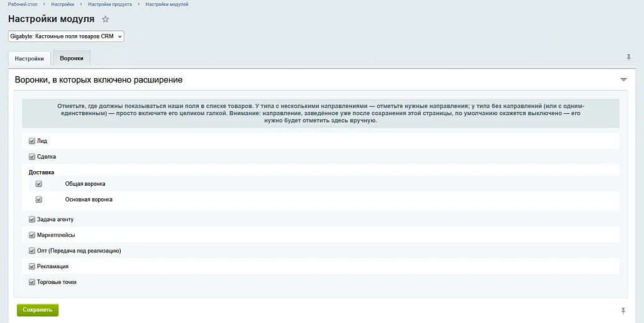
Task: Open Настройки продукта breadcrumb link
Action: [110, 4]
